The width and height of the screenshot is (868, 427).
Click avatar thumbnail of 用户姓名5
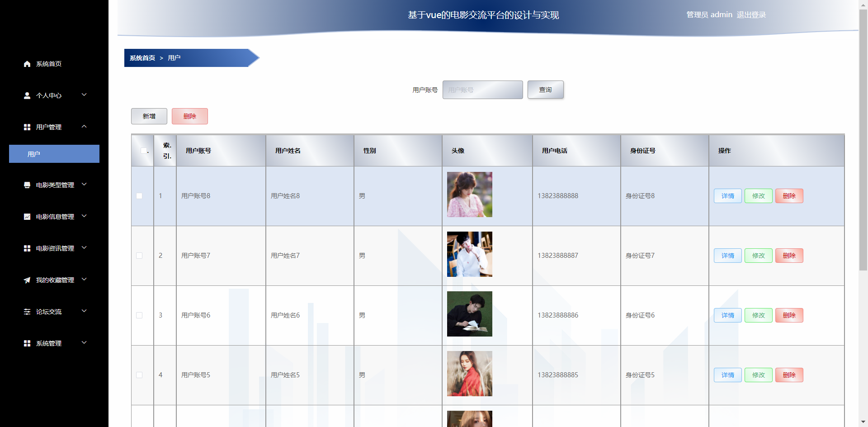(x=470, y=374)
